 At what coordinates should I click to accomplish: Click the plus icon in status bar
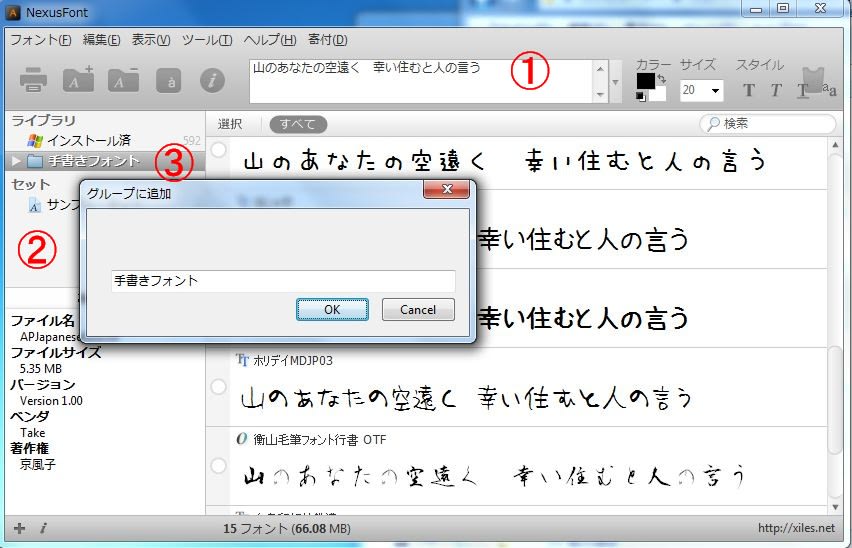19,528
